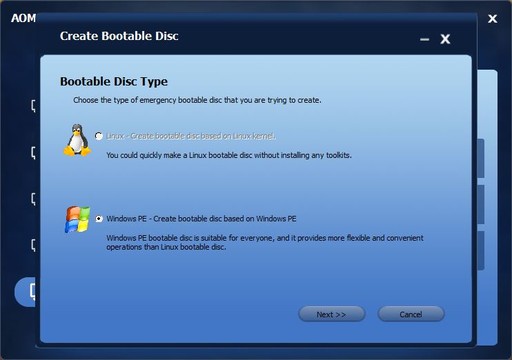
Task: Click the Windows PE suitability description text
Action: coord(265,242)
